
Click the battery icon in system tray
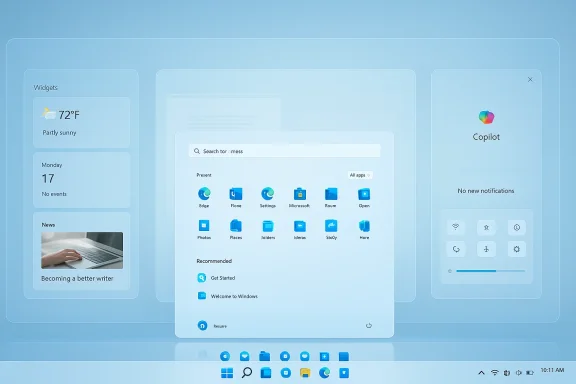(530, 373)
